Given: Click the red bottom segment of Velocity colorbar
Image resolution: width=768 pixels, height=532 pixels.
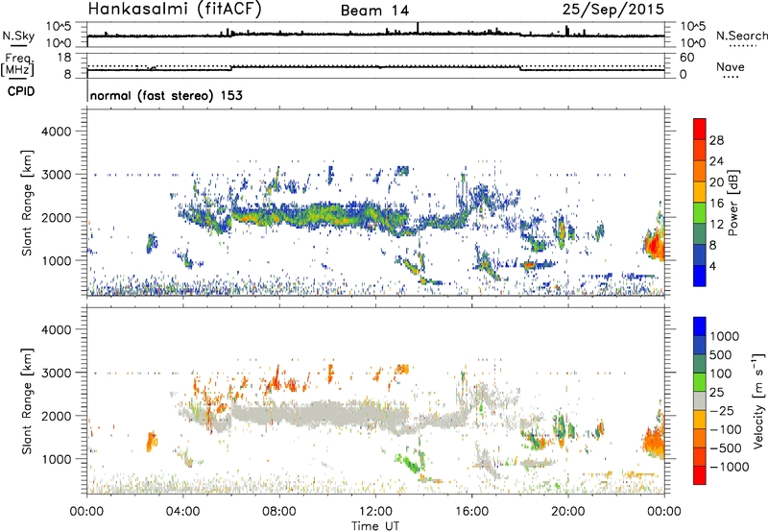Looking at the screenshot, I should [700, 475].
